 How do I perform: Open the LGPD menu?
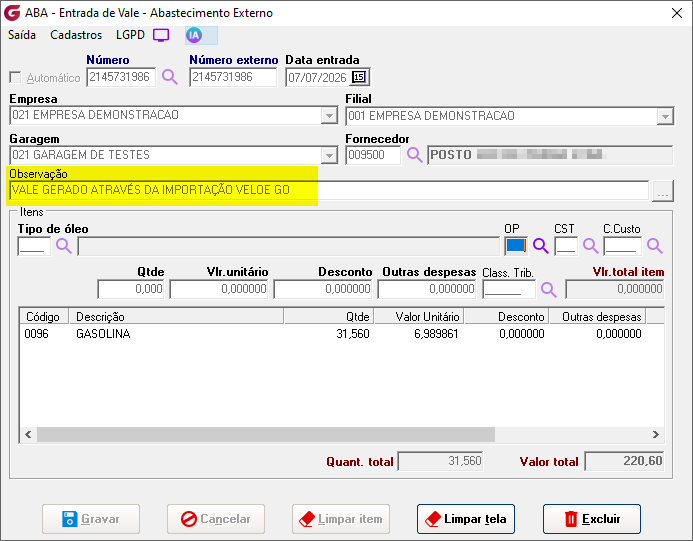(130, 35)
